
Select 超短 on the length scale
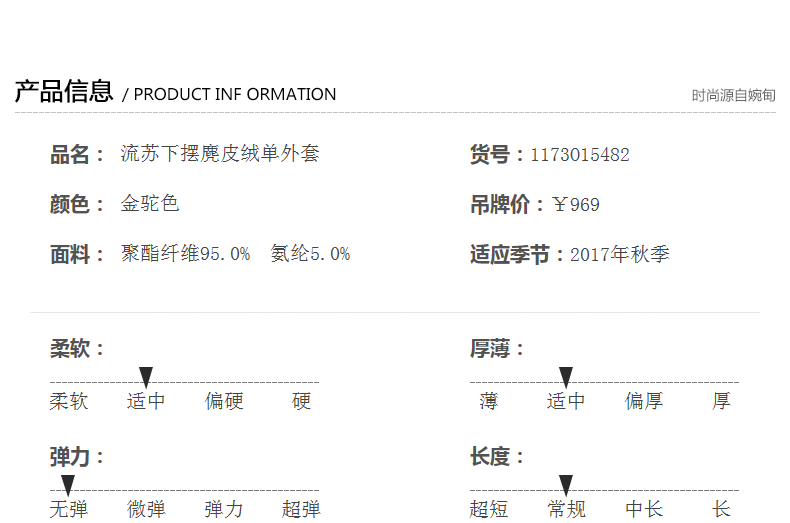[489, 510]
